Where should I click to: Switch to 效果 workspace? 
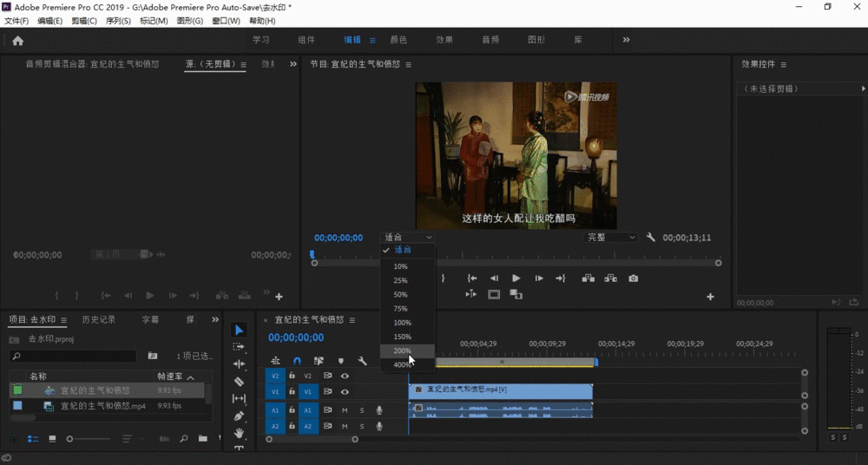[444, 40]
